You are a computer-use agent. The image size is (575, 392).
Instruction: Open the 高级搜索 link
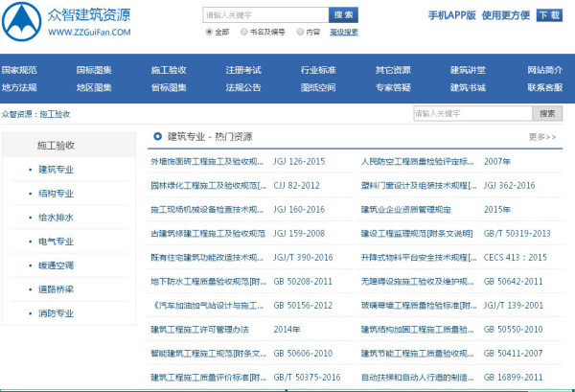344,33
